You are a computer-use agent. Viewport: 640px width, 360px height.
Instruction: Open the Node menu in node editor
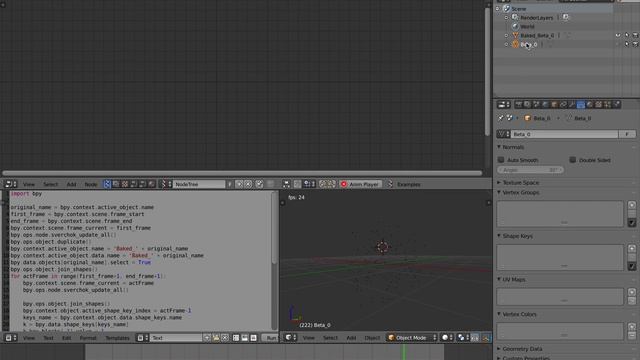coord(91,184)
